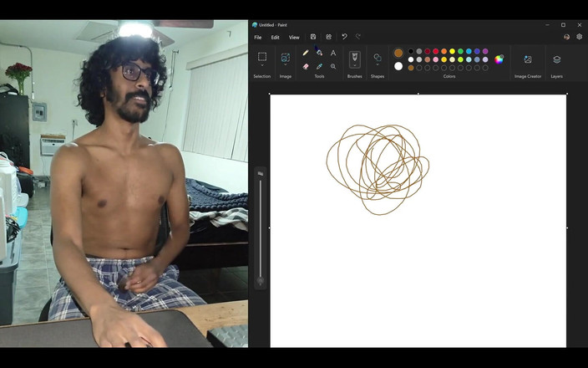Select the Color picker eyedropper
Screen dimensions: 588x368
point(319,66)
